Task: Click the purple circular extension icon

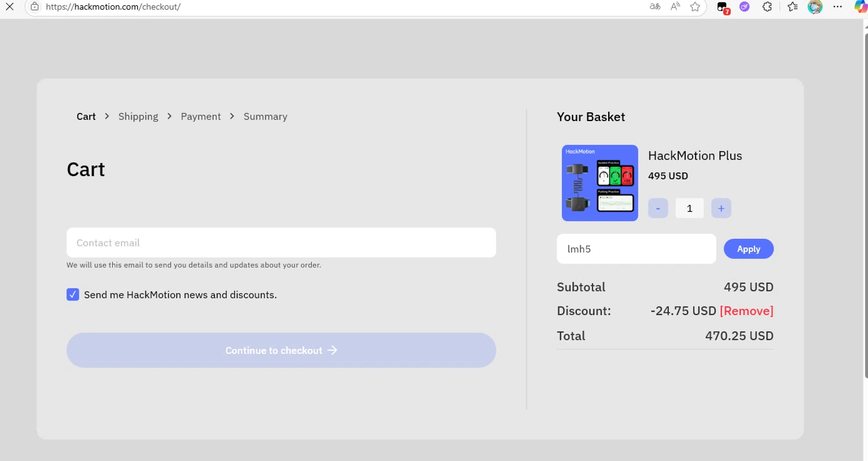Action: point(745,7)
